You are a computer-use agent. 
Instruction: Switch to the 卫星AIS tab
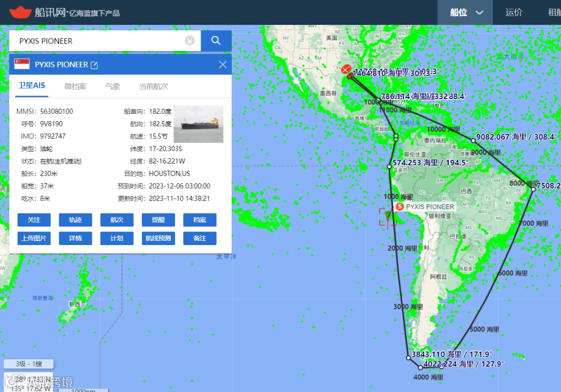[32, 86]
